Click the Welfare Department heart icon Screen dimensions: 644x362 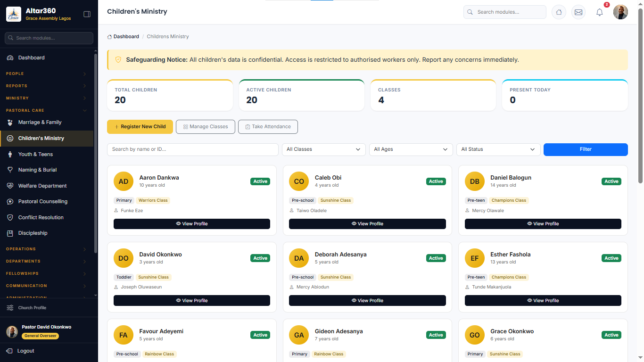point(10,186)
